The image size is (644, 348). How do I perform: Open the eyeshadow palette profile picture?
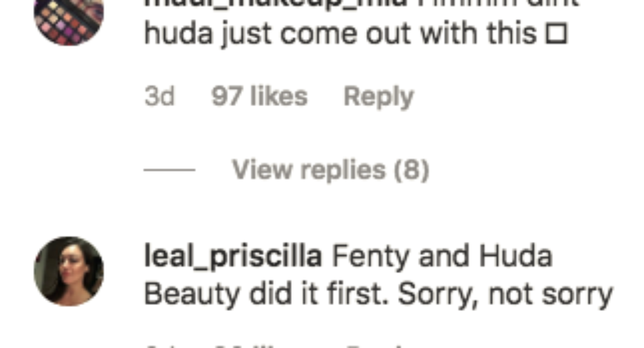[68, 17]
